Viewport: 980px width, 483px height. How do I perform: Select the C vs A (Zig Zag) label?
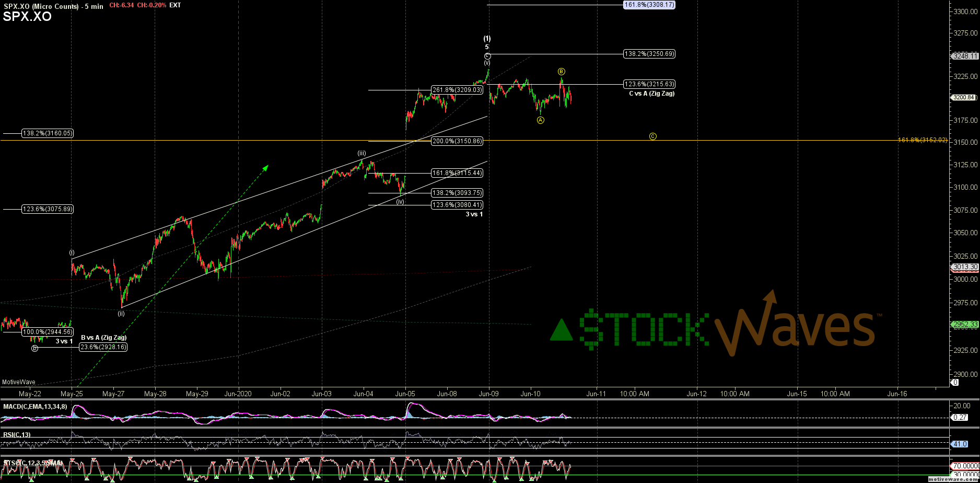click(651, 94)
